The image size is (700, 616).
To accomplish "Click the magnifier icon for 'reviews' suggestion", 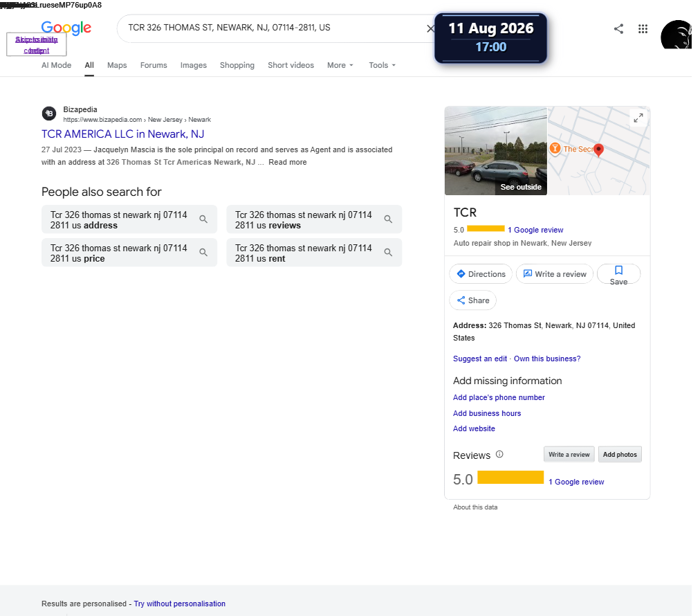I will pos(388,219).
